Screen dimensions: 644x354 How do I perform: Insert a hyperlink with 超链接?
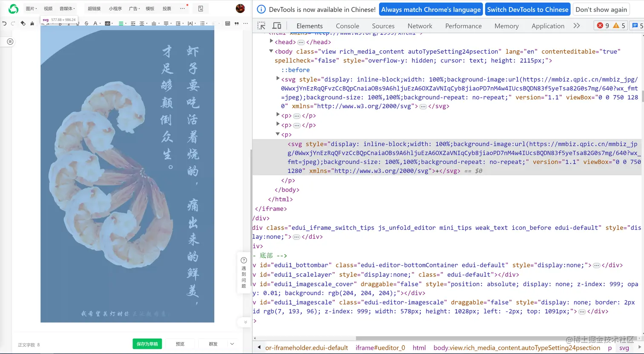tap(94, 9)
